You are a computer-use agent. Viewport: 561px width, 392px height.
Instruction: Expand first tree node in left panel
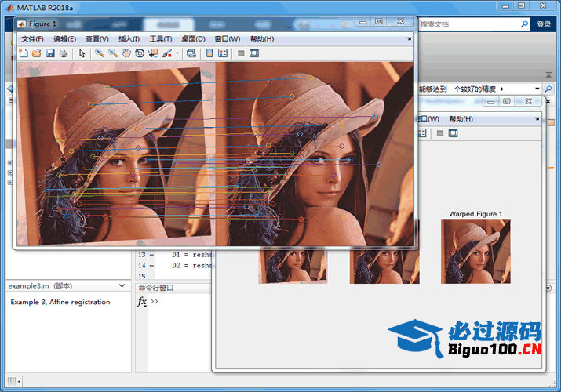10,163
